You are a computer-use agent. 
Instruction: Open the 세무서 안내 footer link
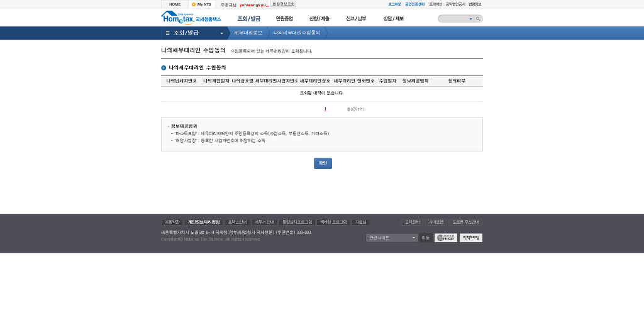coord(265,222)
